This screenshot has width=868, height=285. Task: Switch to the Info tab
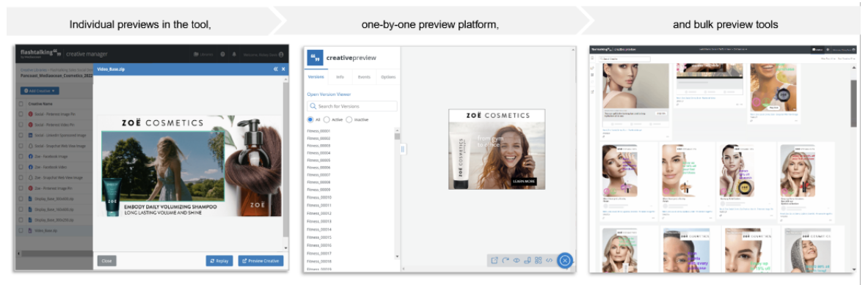pyautogui.click(x=340, y=77)
